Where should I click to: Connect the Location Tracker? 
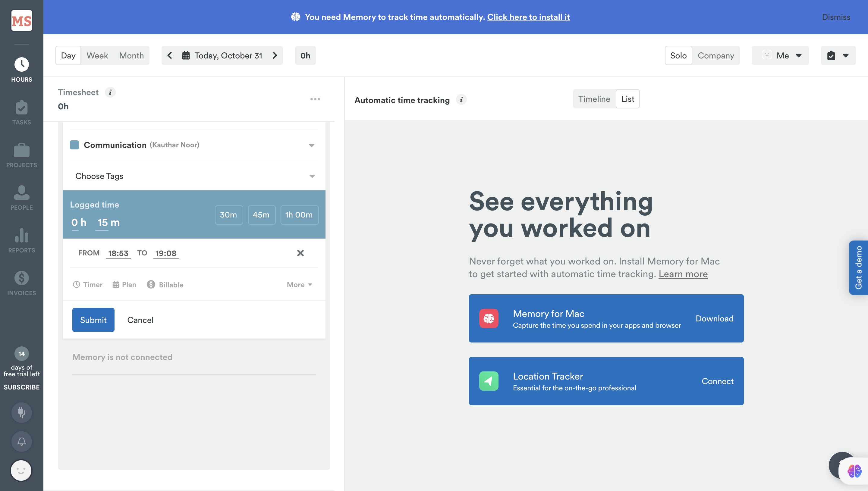(x=718, y=381)
